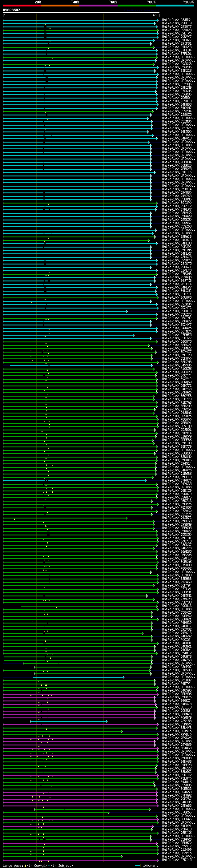Select hit UniRef100_Q8III3
Viewport: 197px width, 868px height.
[177, 707]
